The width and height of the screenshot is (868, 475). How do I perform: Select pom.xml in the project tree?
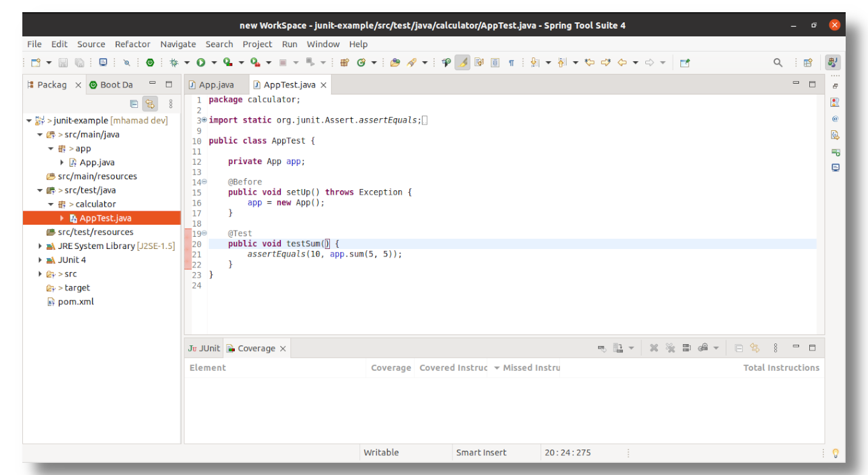tap(75, 301)
